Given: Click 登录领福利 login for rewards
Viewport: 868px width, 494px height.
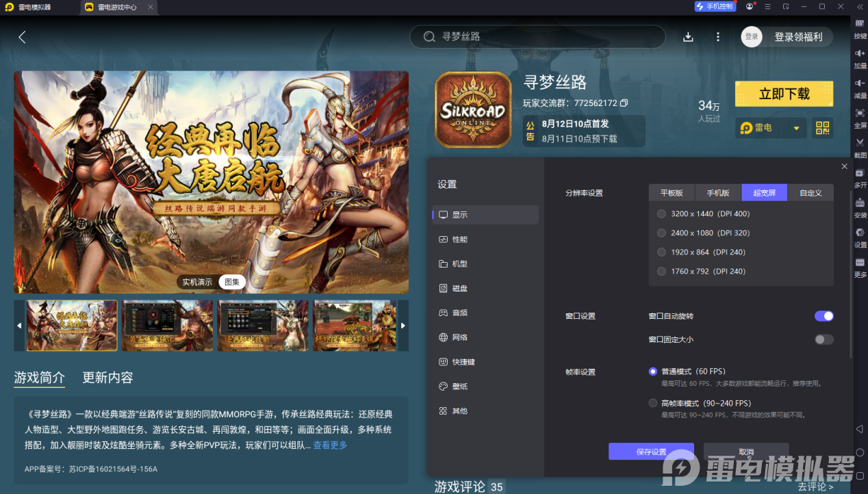Looking at the screenshot, I should tap(798, 37).
